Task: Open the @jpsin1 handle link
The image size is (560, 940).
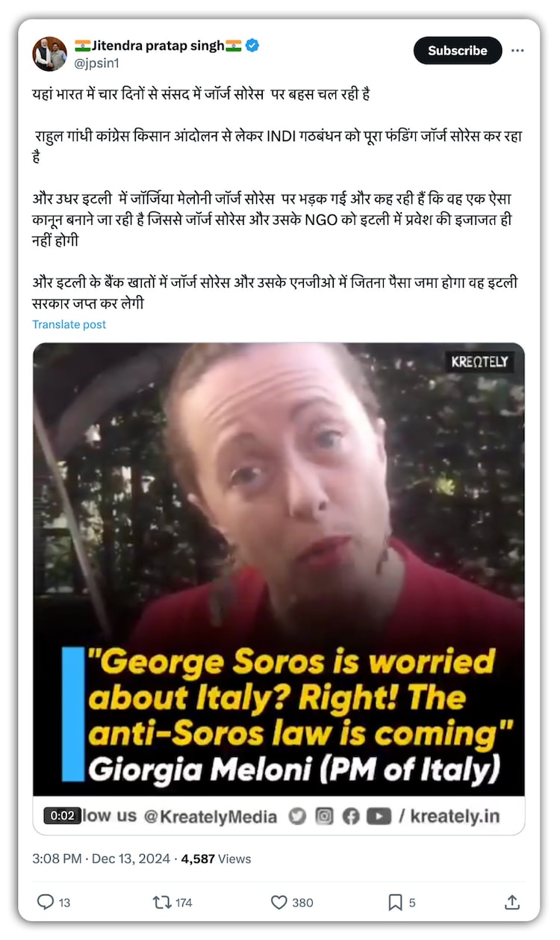Action: tap(96, 64)
